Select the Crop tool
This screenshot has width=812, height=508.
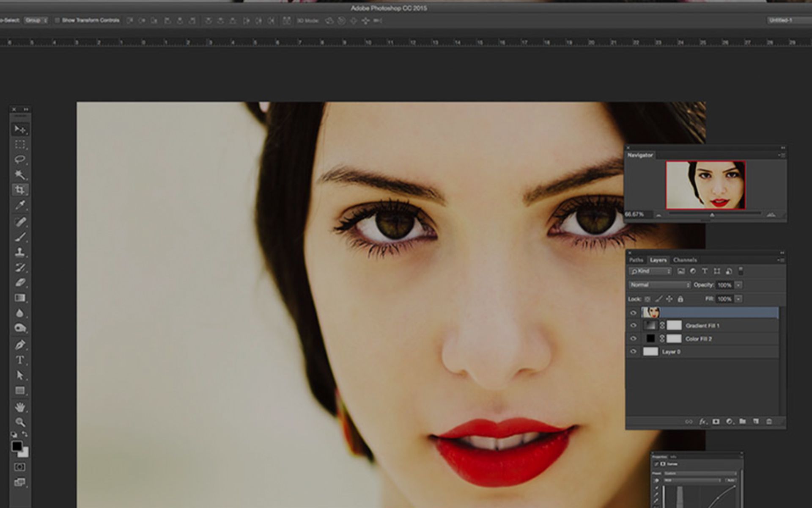point(20,190)
